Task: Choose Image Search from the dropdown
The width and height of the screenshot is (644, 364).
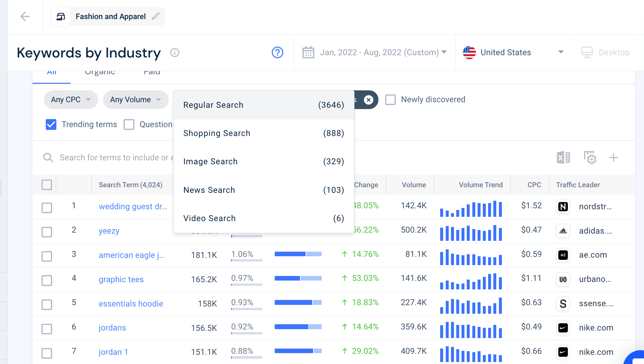Action: click(264, 162)
